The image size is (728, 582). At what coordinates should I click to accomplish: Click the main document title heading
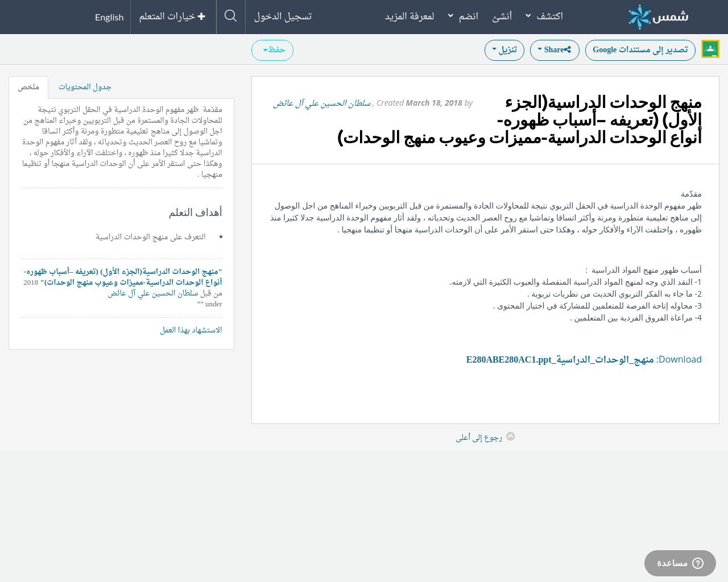519,120
